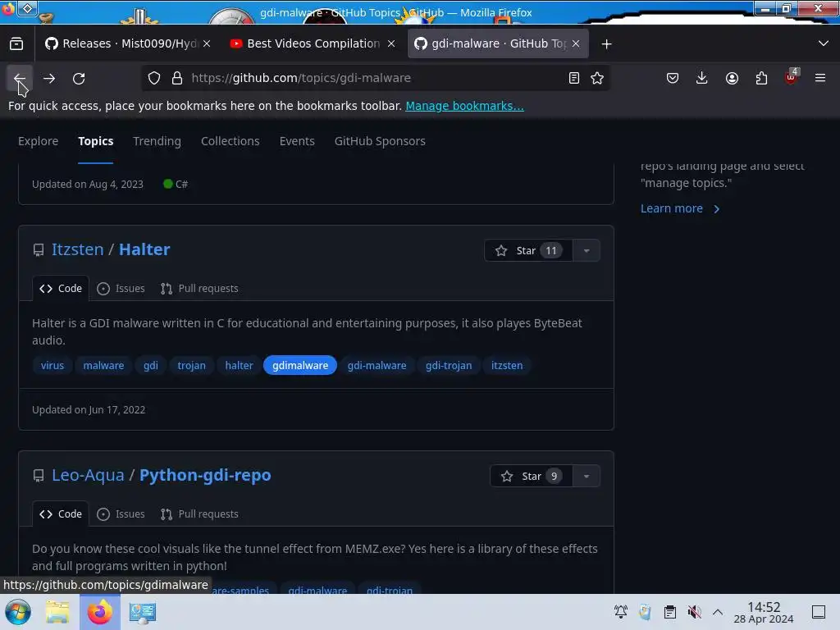The width and height of the screenshot is (840, 630).
Task: Close the gdi-malware GitHub Topics tab
Action: [x=576, y=43]
